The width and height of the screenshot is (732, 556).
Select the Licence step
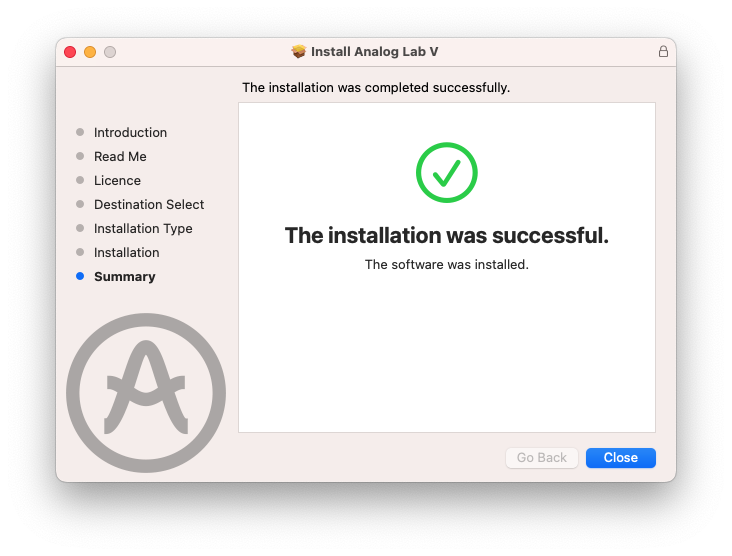[117, 181]
